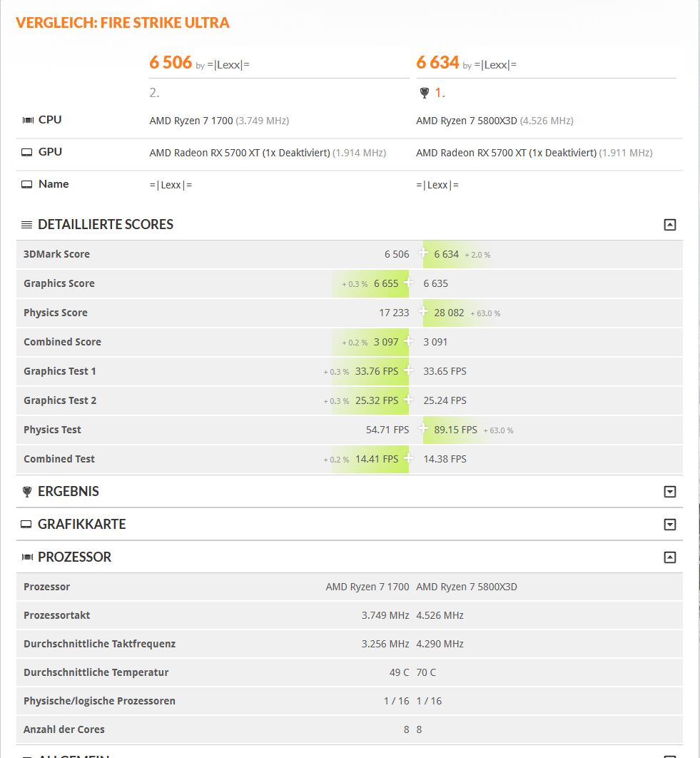Screen dimensions: 700x758
Task: Open the 6 506 score result
Action: point(171,62)
